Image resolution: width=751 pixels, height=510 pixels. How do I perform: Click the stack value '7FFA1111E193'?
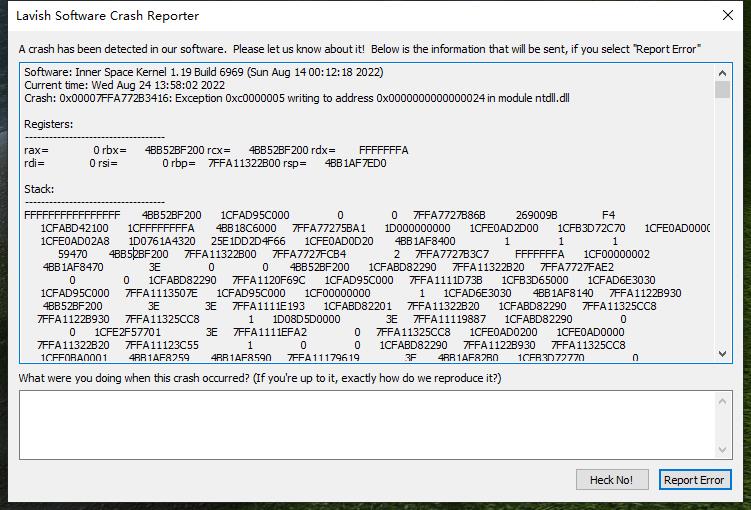click(268, 306)
